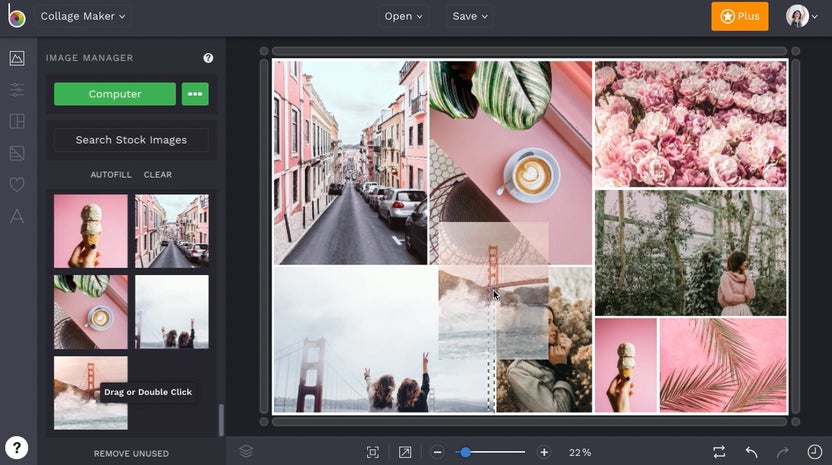The width and height of the screenshot is (832, 465).
Task: Open the History clock icon
Action: click(814, 452)
